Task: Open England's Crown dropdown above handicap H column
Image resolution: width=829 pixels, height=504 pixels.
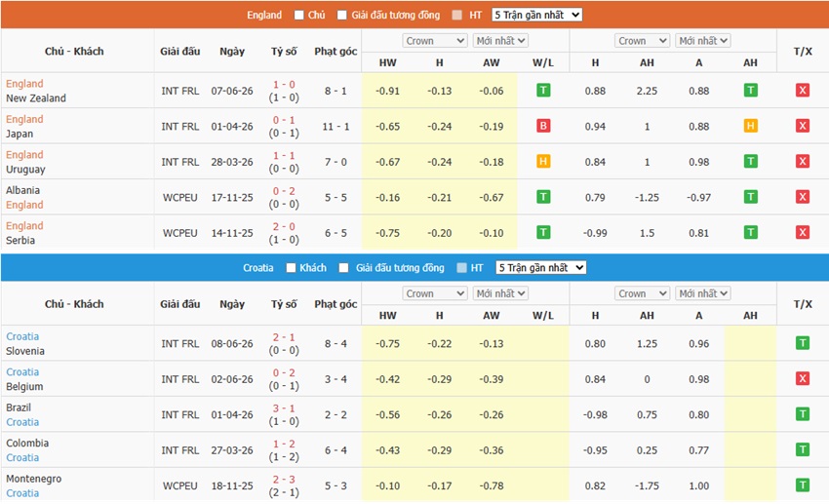Action: click(x=643, y=41)
